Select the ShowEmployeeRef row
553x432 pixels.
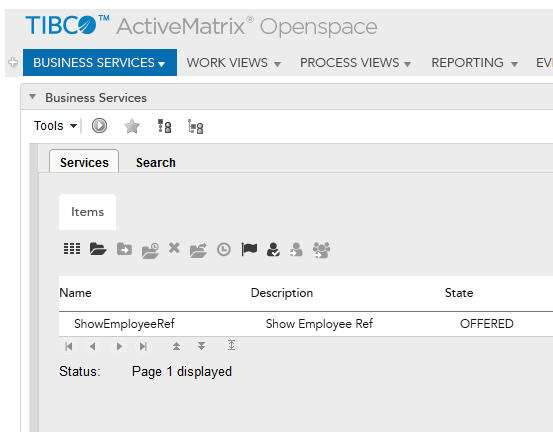coord(305,324)
